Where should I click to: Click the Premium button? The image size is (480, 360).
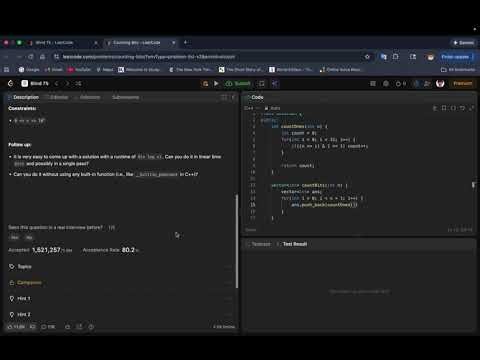coord(462,83)
